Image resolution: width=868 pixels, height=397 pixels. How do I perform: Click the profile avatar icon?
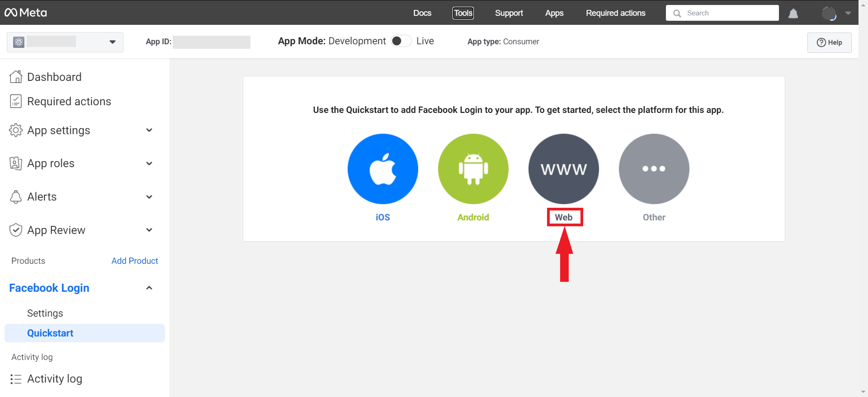[x=829, y=13]
